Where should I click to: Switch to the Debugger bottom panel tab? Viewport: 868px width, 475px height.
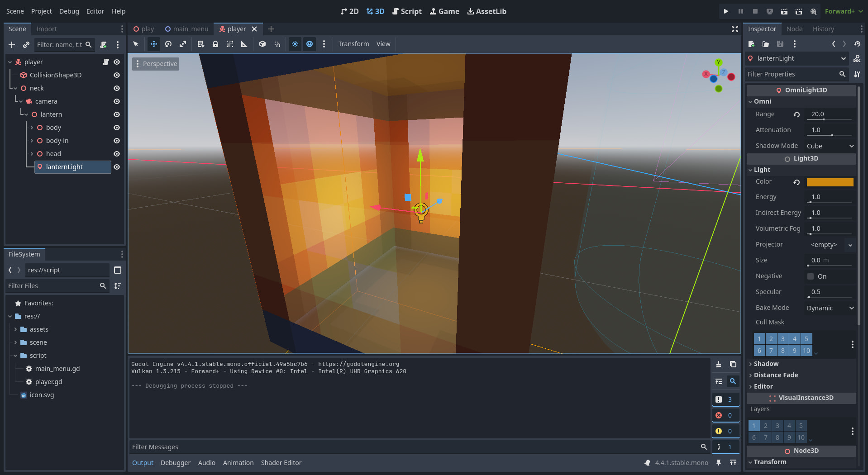point(175,463)
